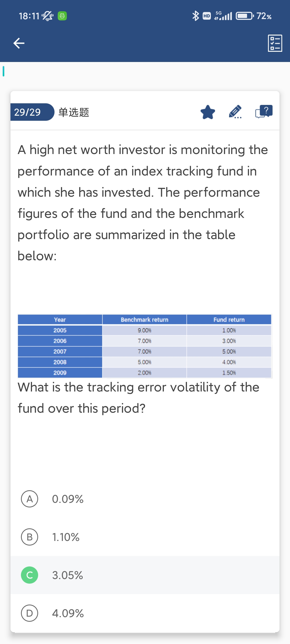
Task: Choose the 0.09% answer text
Action: 68,499
